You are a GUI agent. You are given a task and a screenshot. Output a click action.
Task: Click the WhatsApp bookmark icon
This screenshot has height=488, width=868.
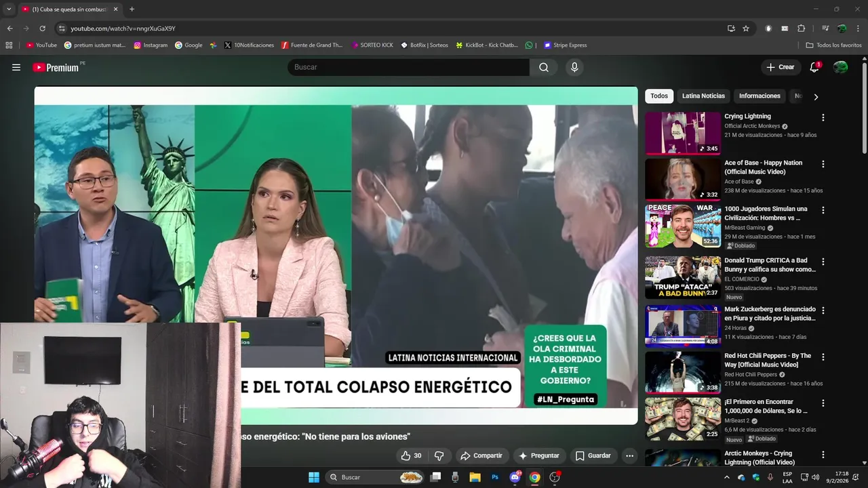pyautogui.click(x=529, y=45)
